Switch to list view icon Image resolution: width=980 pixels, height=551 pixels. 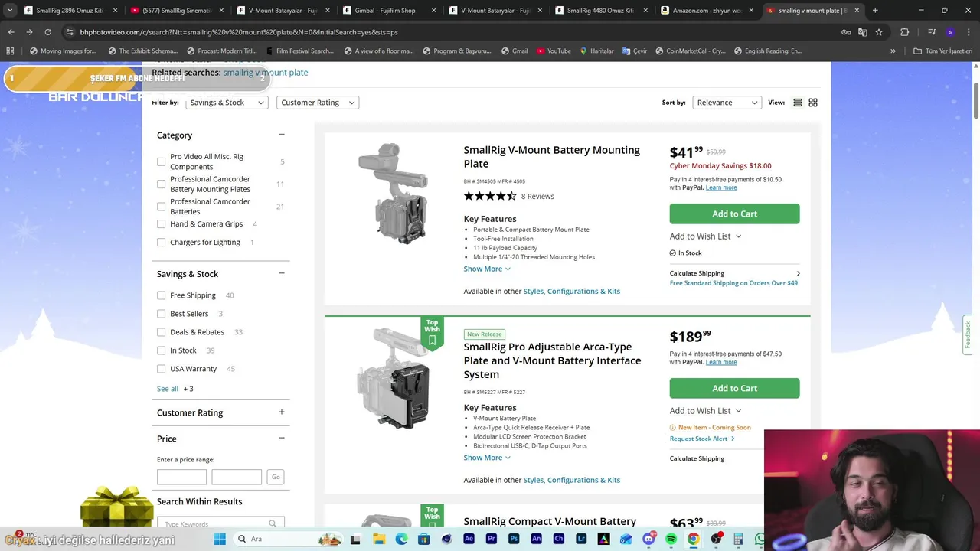coord(797,103)
